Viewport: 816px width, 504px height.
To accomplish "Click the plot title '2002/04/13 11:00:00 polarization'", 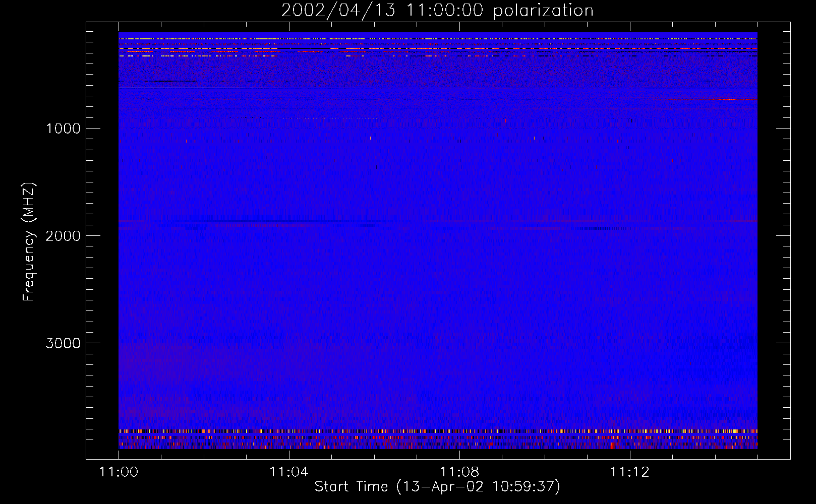I will 437,10.
